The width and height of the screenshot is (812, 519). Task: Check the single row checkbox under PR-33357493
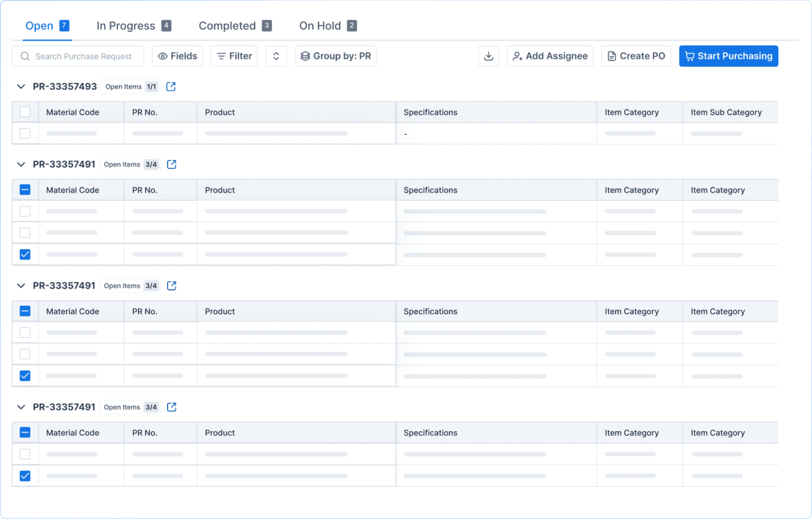pyautogui.click(x=25, y=133)
